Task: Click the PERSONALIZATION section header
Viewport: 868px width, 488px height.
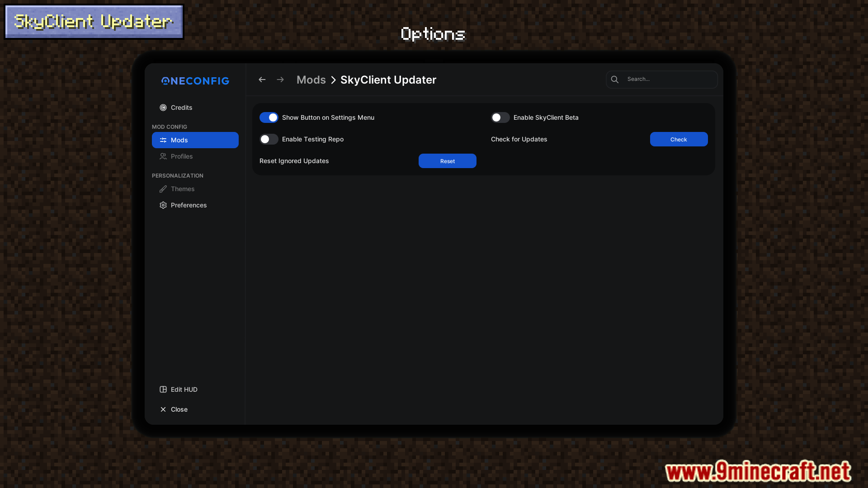Action: pyautogui.click(x=178, y=176)
